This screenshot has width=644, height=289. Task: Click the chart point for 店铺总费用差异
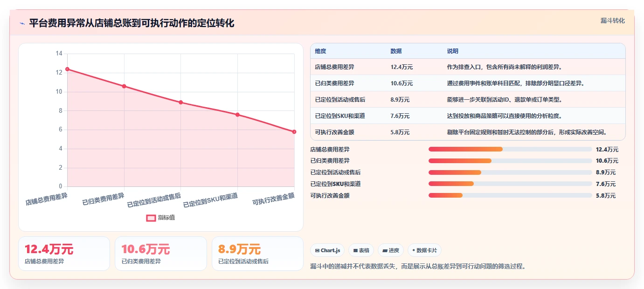[67, 69]
